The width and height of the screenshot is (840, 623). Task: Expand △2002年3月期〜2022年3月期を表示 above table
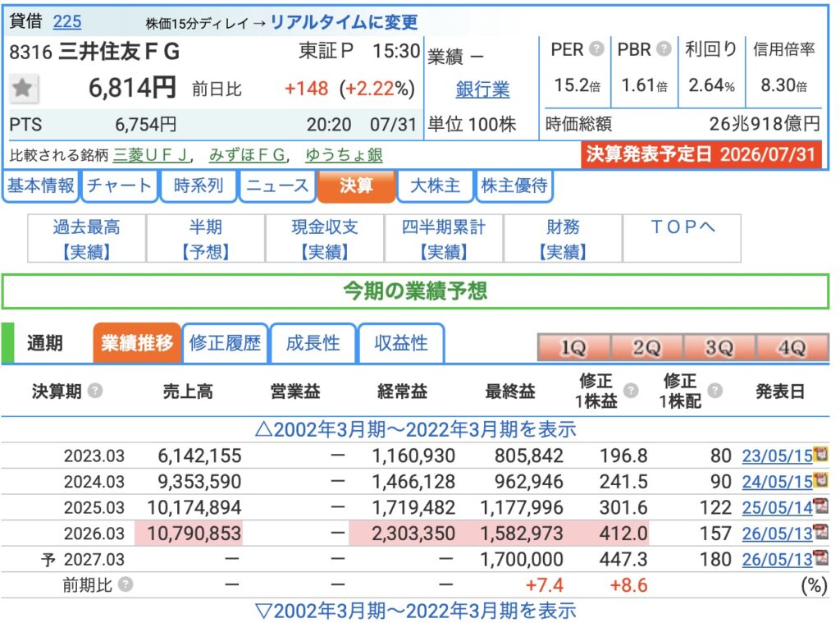(415, 429)
